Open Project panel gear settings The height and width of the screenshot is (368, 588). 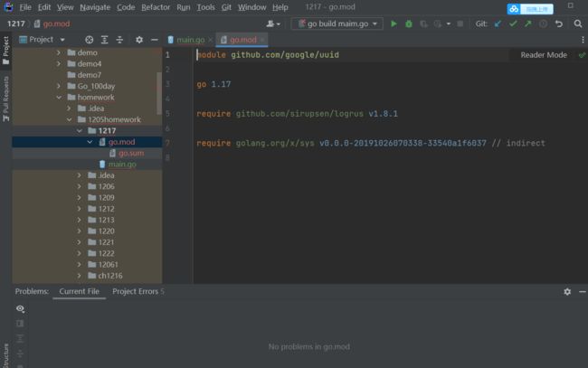coord(138,40)
